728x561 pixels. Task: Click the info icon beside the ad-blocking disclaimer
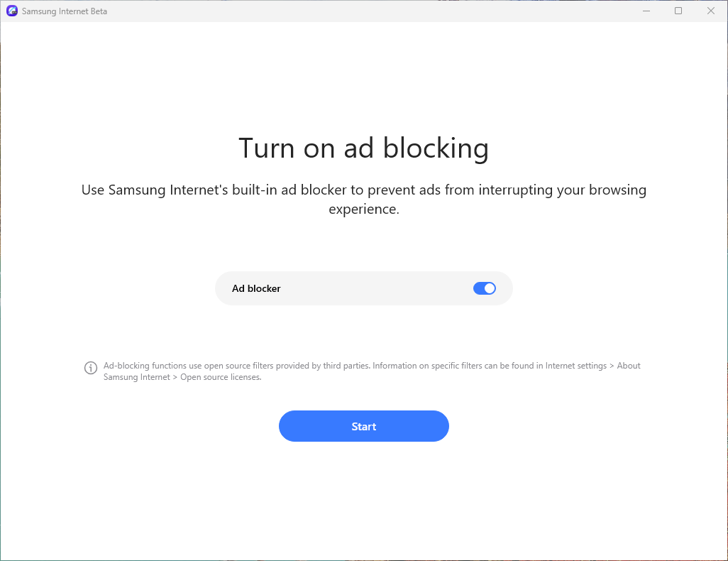click(x=90, y=367)
